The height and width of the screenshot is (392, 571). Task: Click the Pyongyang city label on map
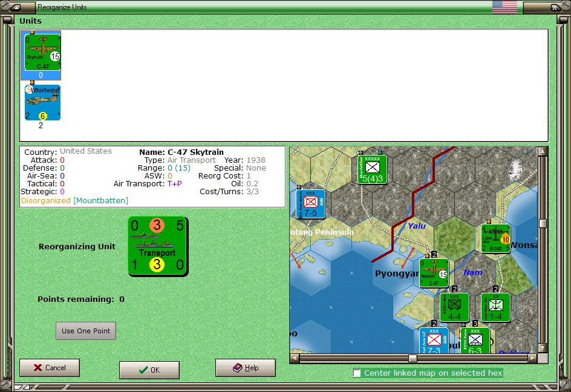[x=397, y=273]
